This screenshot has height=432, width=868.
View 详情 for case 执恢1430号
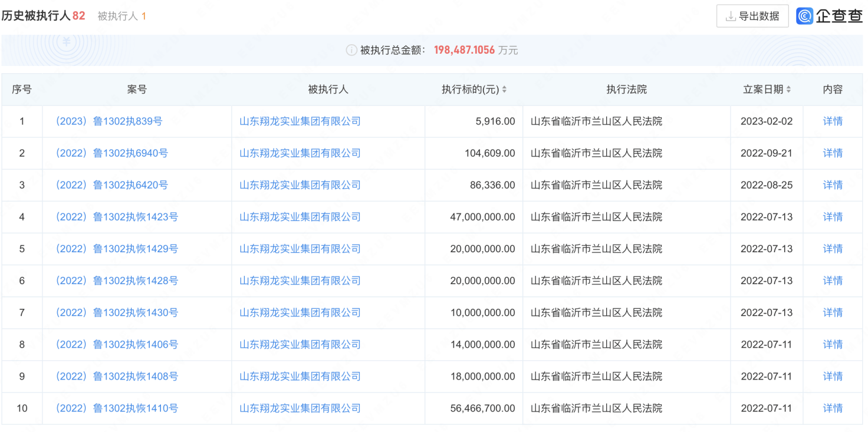point(833,312)
